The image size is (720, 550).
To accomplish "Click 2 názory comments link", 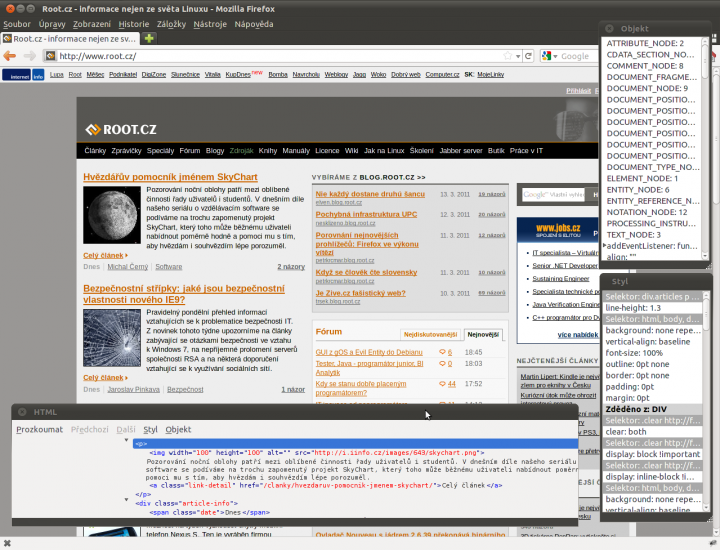I will click(291, 267).
